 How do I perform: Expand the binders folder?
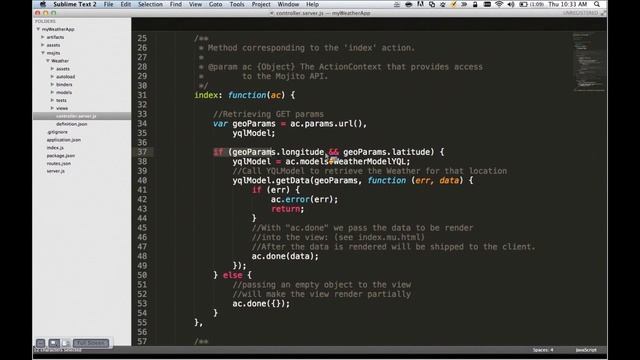click(x=52, y=84)
